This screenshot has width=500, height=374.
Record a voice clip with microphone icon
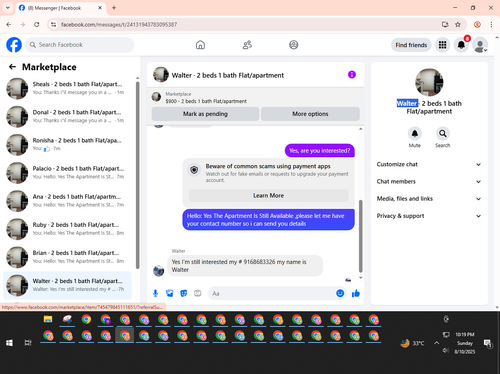tap(155, 293)
